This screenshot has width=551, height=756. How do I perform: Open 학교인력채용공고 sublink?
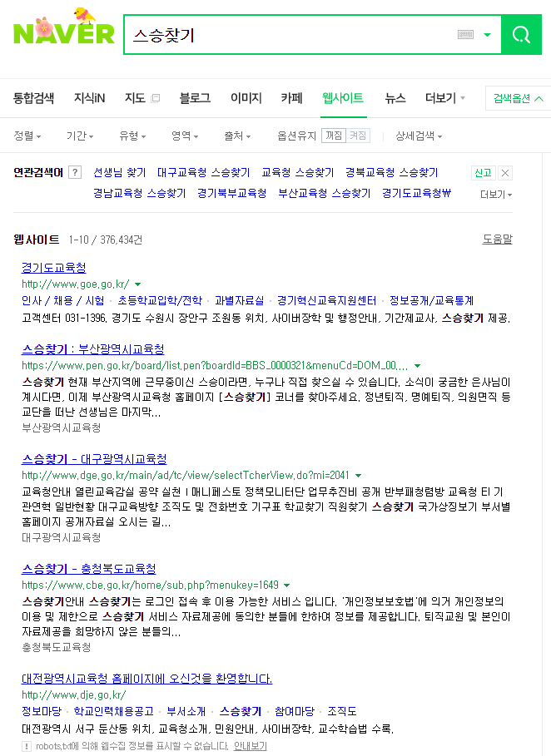click(114, 712)
